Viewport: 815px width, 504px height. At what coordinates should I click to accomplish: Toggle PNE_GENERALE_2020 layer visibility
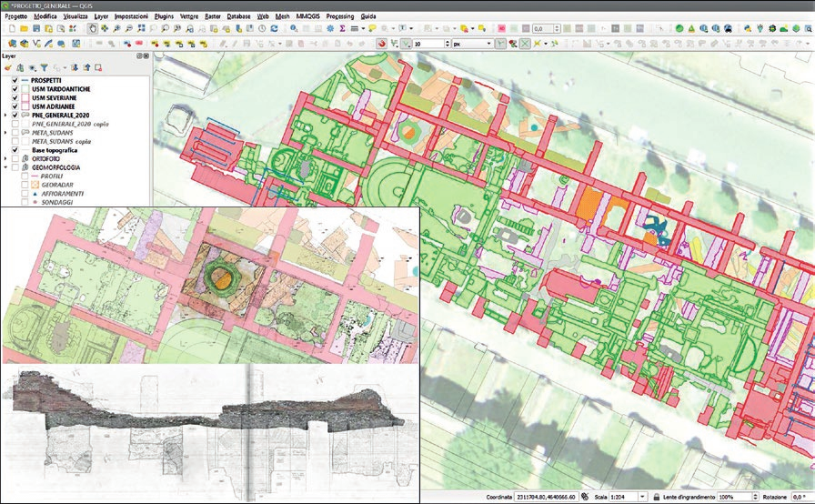pyautogui.click(x=15, y=115)
